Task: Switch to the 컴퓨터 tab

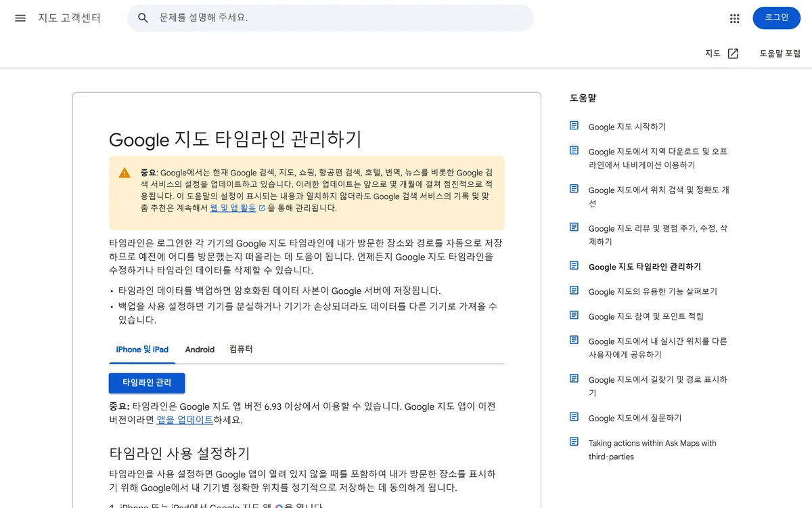Action: pos(241,350)
